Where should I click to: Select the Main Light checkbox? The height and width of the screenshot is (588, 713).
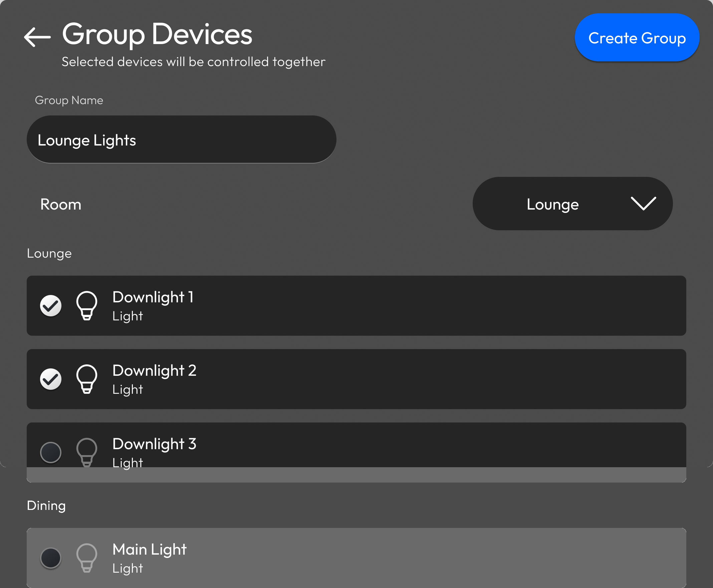point(51,558)
